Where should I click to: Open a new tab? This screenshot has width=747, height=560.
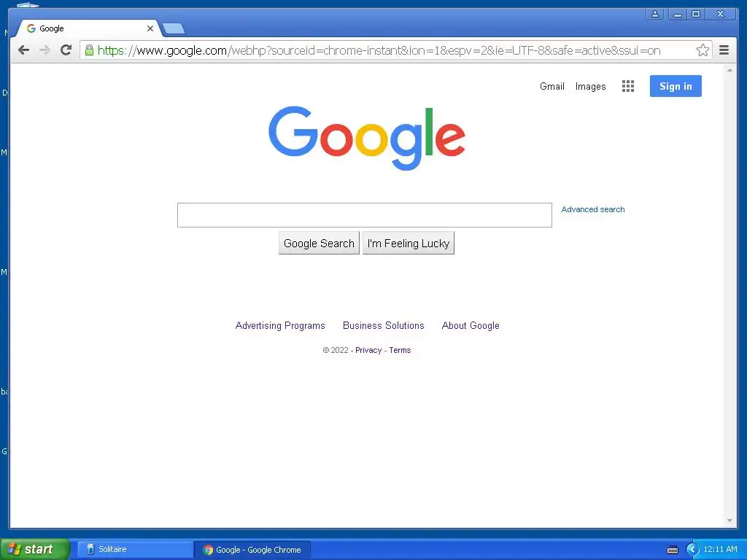point(174,28)
